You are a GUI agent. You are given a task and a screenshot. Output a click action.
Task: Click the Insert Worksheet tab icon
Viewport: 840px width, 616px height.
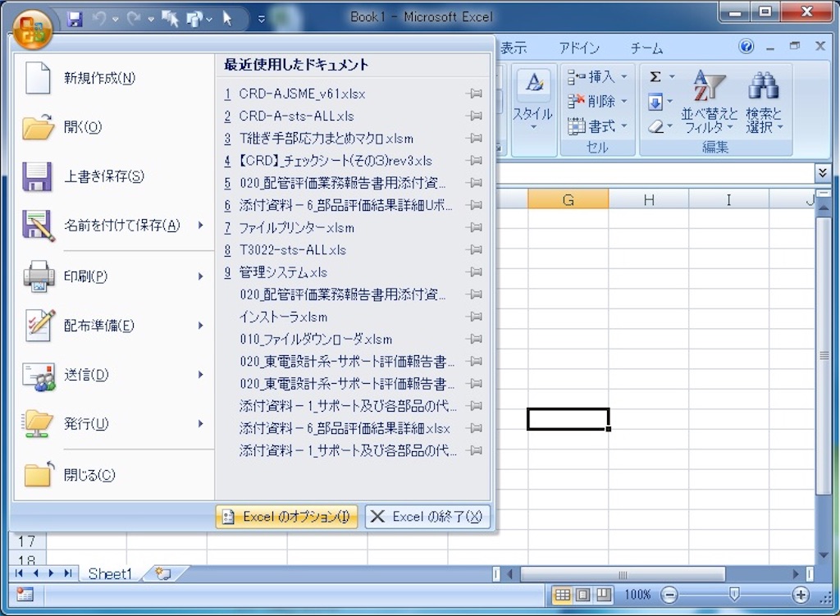click(x=163, y=573)
